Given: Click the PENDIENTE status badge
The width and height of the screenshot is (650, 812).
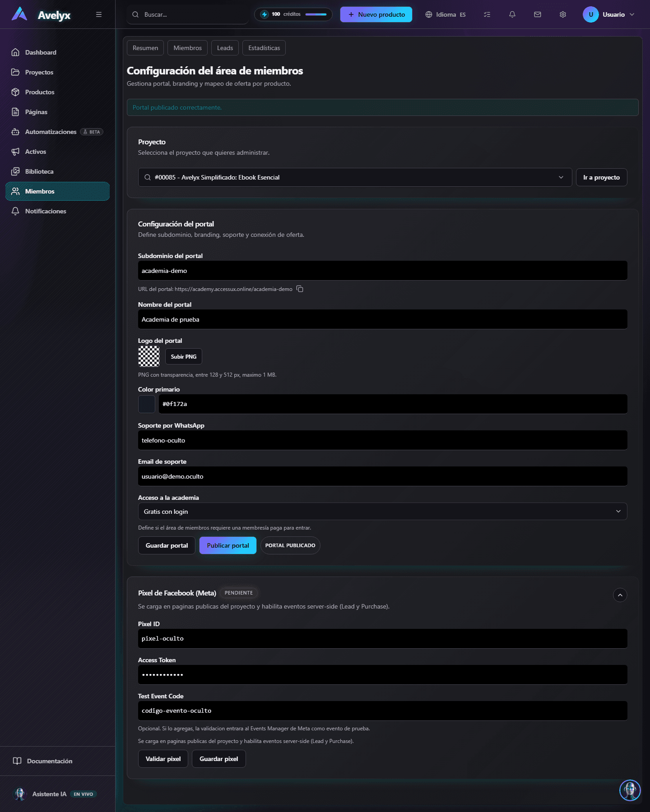Looking at the screenshot, I should pyautogui.click(x=239, y=593).
